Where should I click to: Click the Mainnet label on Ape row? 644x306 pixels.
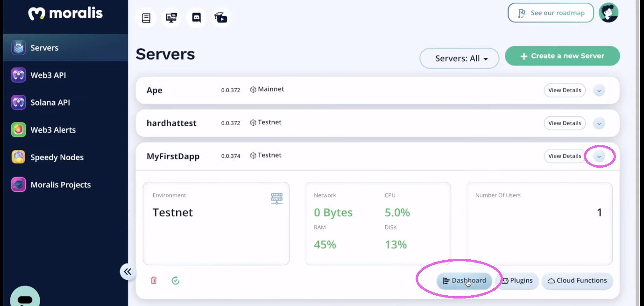(x=271, y=89)
